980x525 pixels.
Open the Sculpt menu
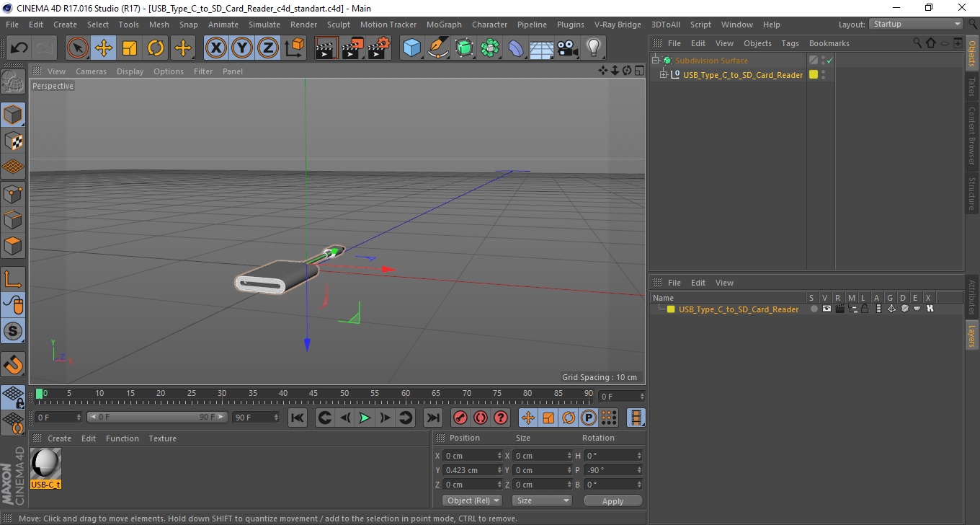click(x=339, y=25)
